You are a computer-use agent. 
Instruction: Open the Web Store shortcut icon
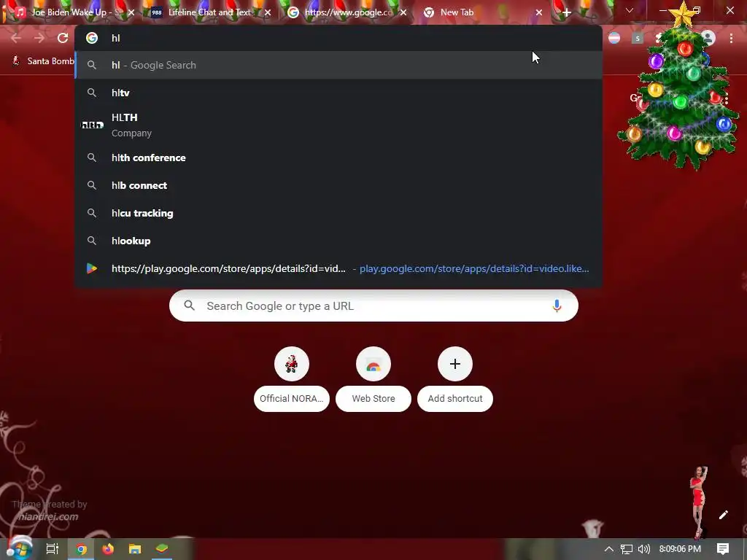(x=373, y=364)
